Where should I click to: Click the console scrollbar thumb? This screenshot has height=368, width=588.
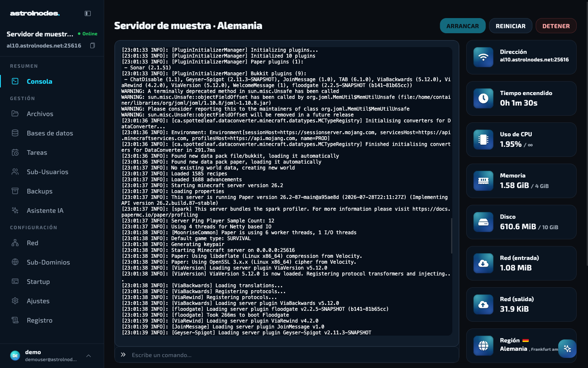[452, 236]
